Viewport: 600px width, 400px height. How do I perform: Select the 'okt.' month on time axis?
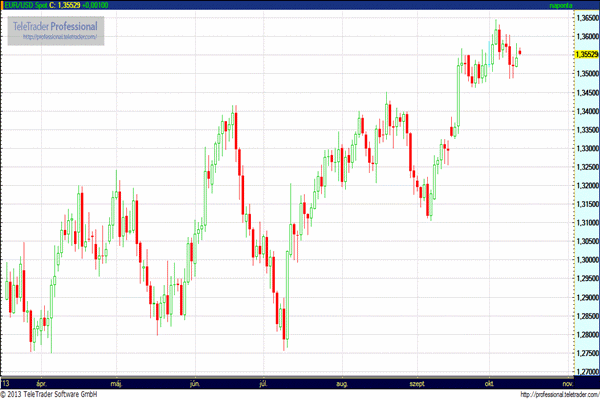point(490,383)
